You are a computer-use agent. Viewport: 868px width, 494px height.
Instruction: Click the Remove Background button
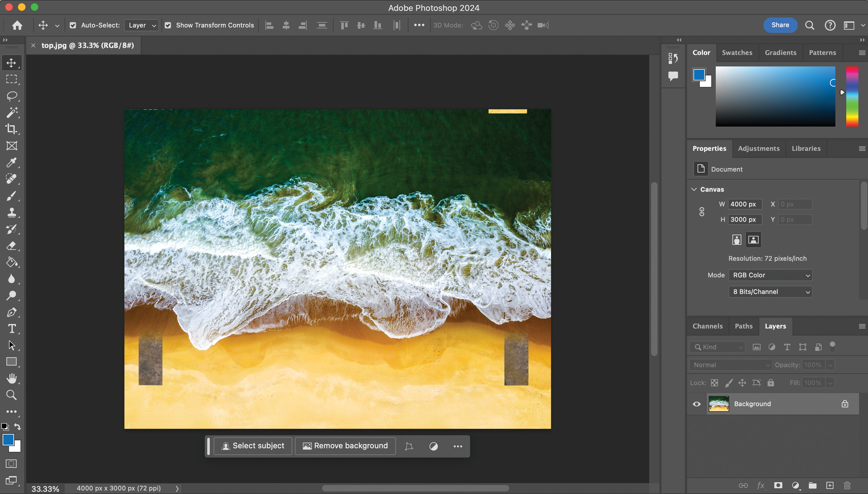click(345, 446)
